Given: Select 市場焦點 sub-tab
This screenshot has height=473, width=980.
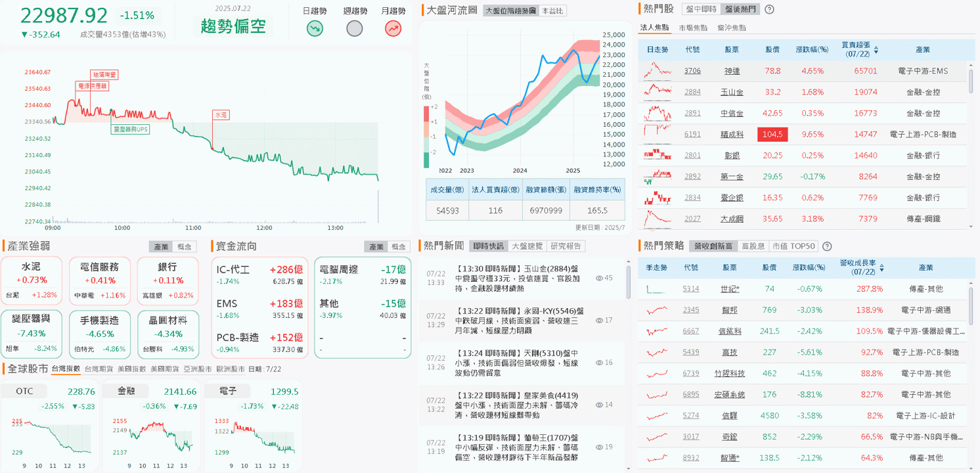Looking at the screenshot, I should click(x=693, y=28).
